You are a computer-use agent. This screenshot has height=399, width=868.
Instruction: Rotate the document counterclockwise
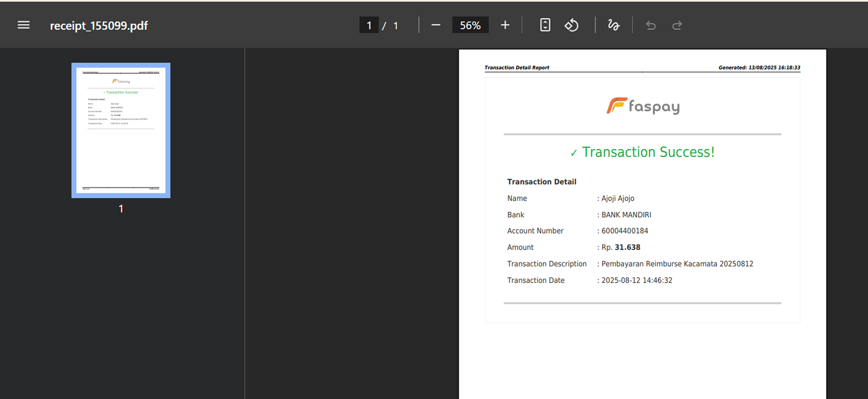571,25
